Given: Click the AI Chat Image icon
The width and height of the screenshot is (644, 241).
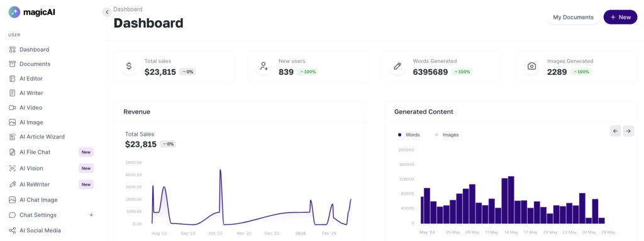Looking at the screenshot, I should click(13, 200).
